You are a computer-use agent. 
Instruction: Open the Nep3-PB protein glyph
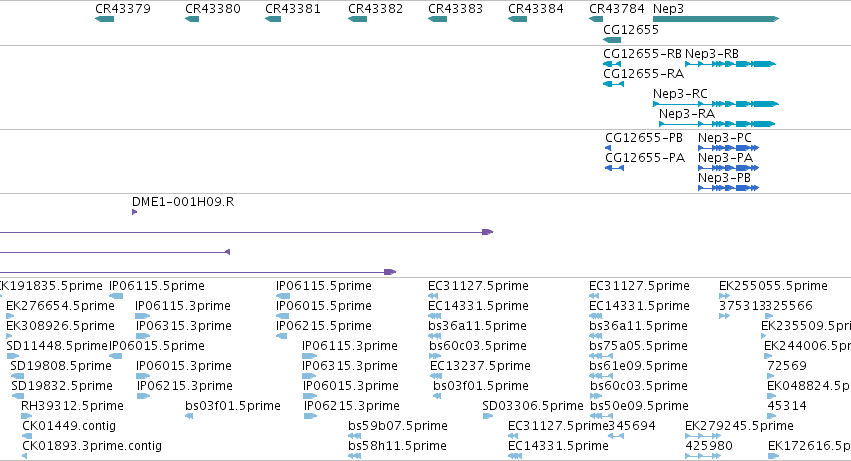[728, 188]
